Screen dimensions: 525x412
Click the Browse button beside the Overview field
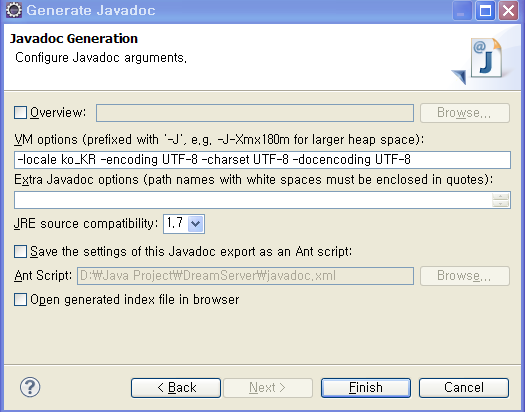[465, 113]
